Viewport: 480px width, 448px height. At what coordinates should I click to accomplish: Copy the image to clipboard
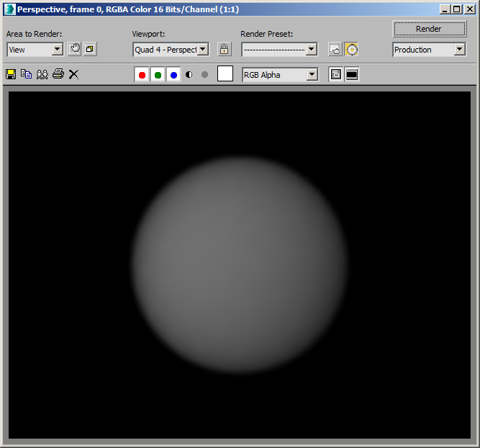(x=27, y=74)
